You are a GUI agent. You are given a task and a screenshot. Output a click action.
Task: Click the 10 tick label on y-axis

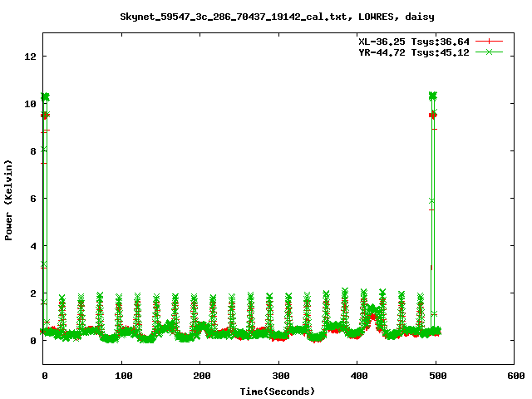click(31, 104)
